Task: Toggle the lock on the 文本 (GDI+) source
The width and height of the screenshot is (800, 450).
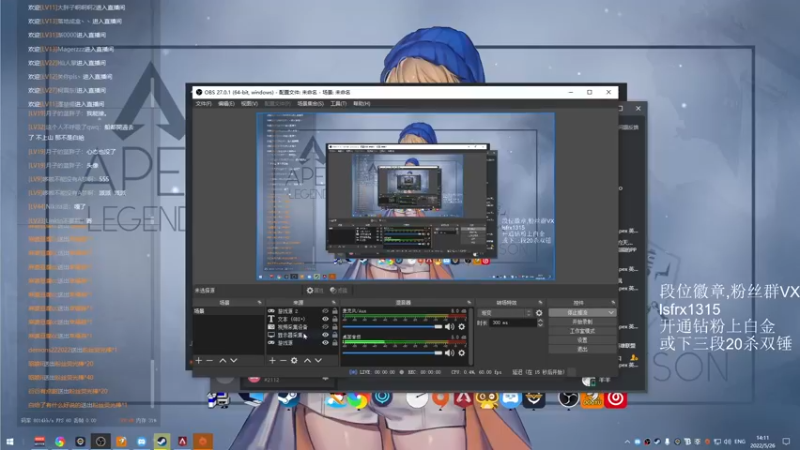Action: click(335, 319)
